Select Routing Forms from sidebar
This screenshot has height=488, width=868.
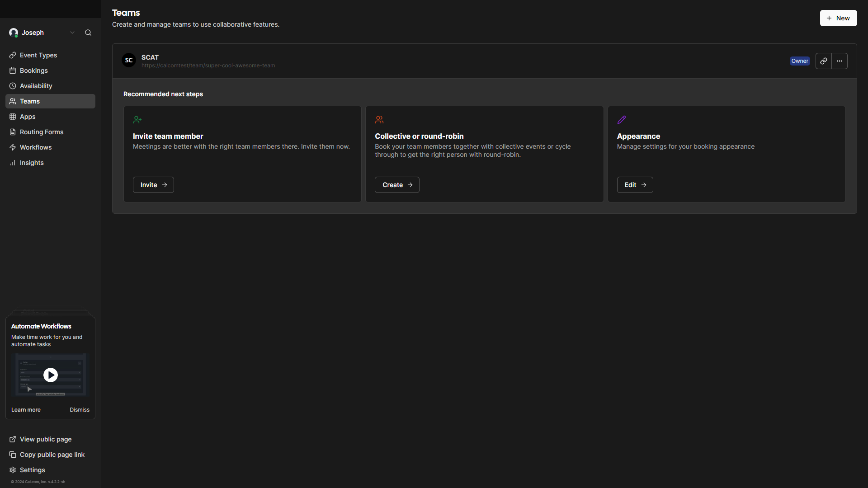point(42,131)
